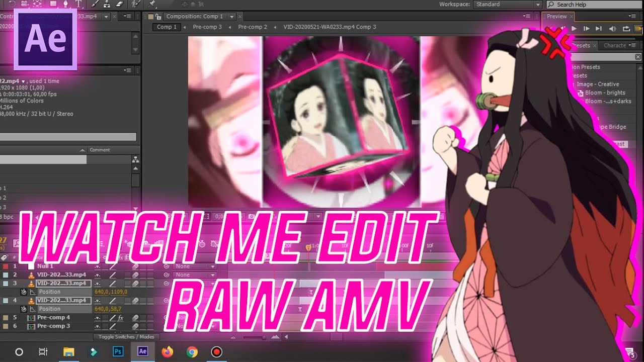Viewport: 644px width, 362px height.
Task: Open Windows Task View from taskbar
Action: coord(43,352)
